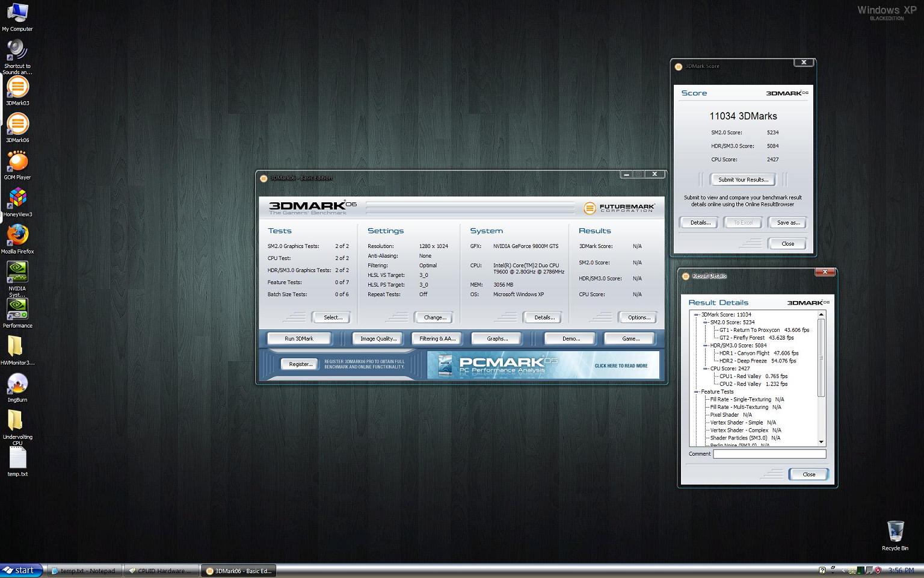Click the Result Details window title icon

click(686, 276)
